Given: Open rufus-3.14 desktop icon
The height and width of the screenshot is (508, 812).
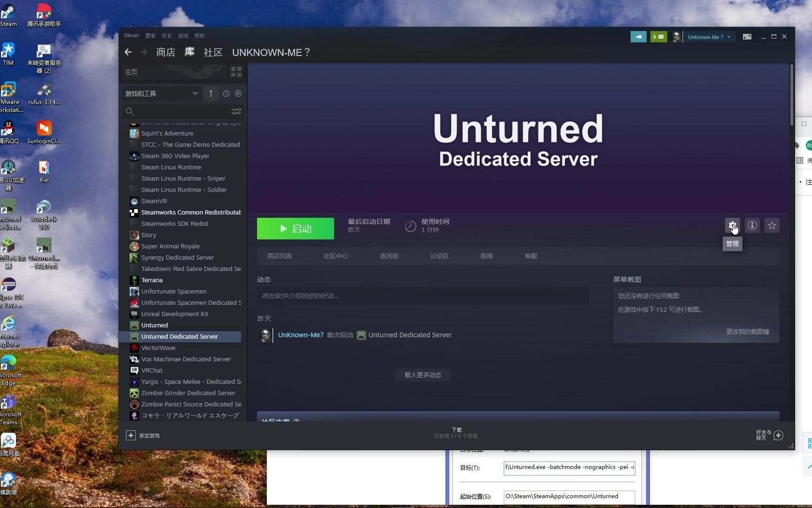Looking at the screenshot, I should [x=44, y=94].
